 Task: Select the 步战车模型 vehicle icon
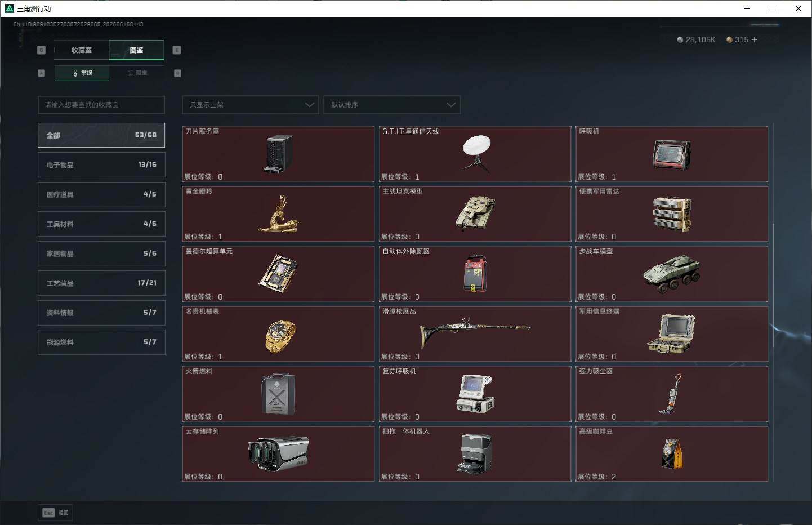672,274
